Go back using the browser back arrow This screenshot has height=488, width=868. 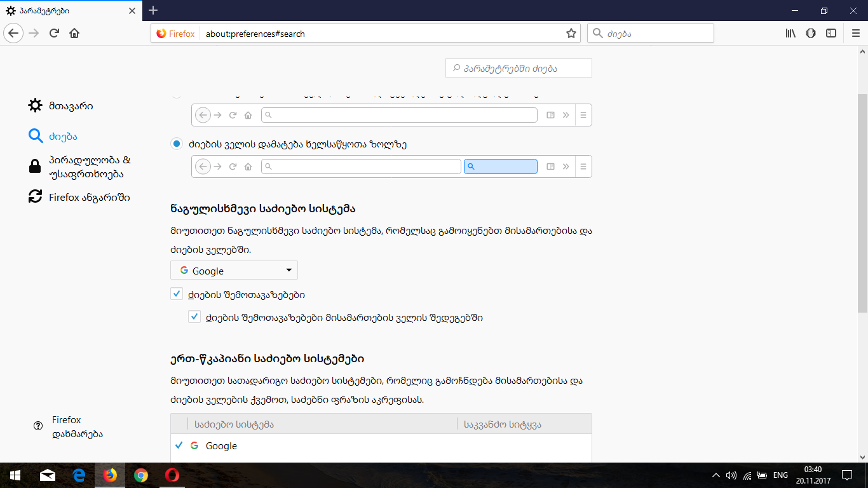pos(14,34)
